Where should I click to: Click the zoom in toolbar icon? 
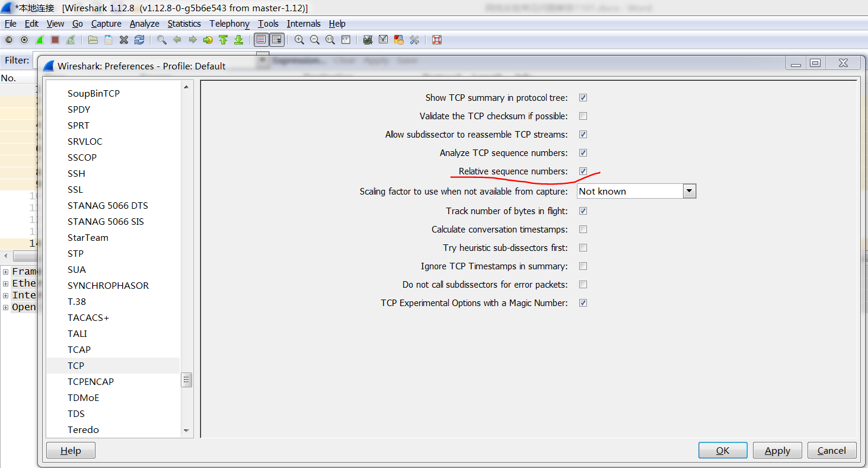click(x=299, y=40)
